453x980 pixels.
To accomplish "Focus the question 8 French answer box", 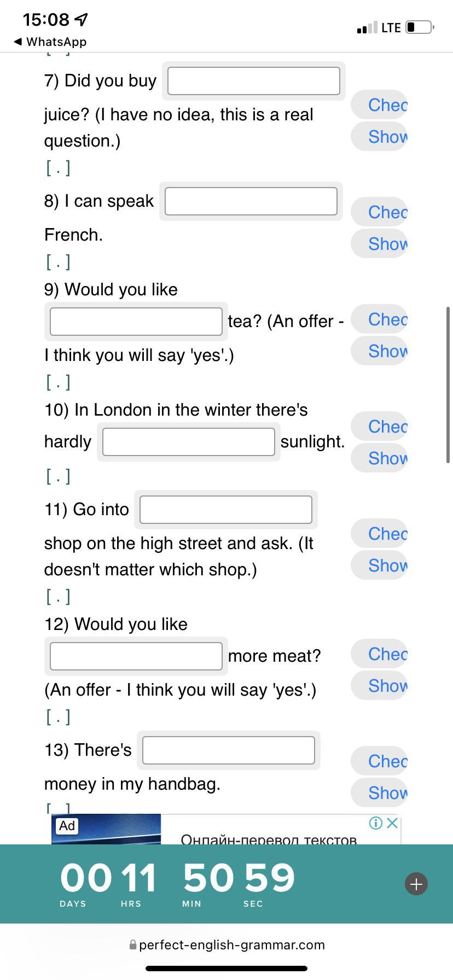I will pyautogui.click(x=251, y=201).
